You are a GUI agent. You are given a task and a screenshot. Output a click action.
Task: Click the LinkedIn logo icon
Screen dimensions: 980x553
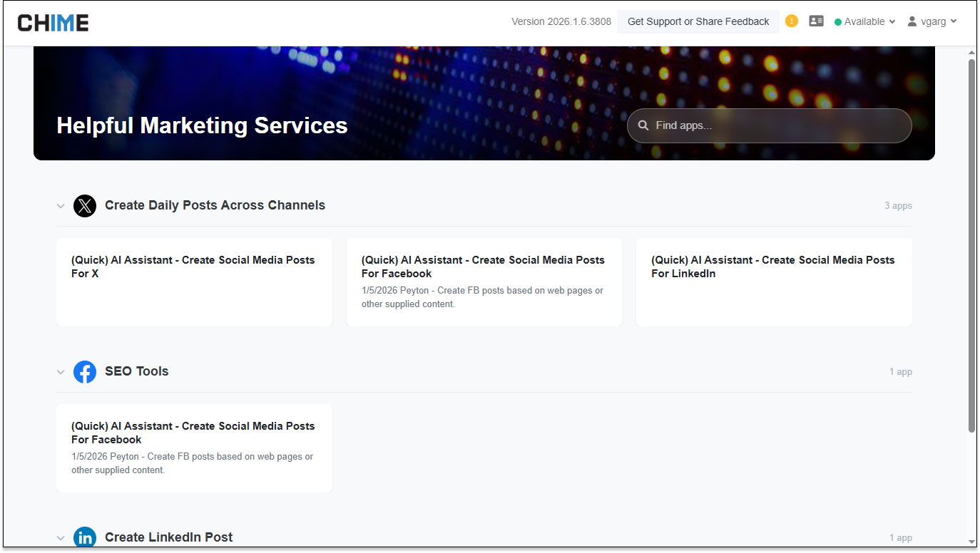pyautogui.click(x=85, y=537)
